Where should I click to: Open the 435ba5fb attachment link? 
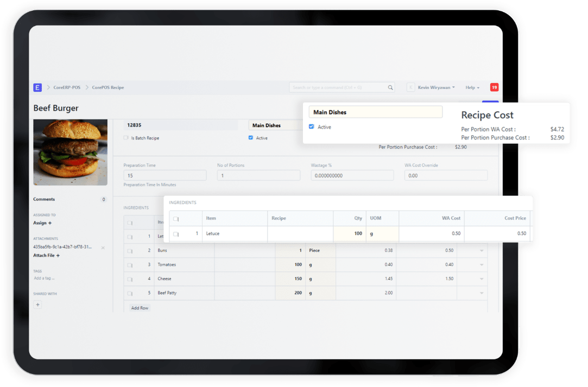[x=62, y=247]
